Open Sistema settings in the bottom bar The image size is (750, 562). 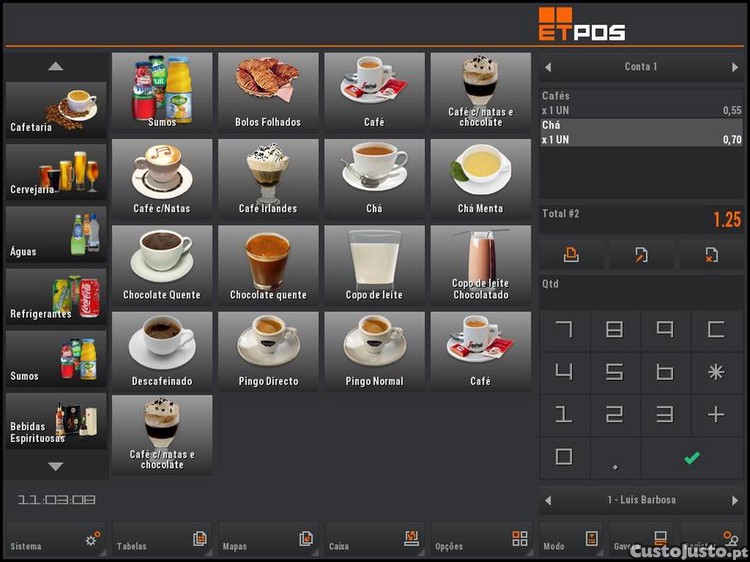[x=56, y=540]
